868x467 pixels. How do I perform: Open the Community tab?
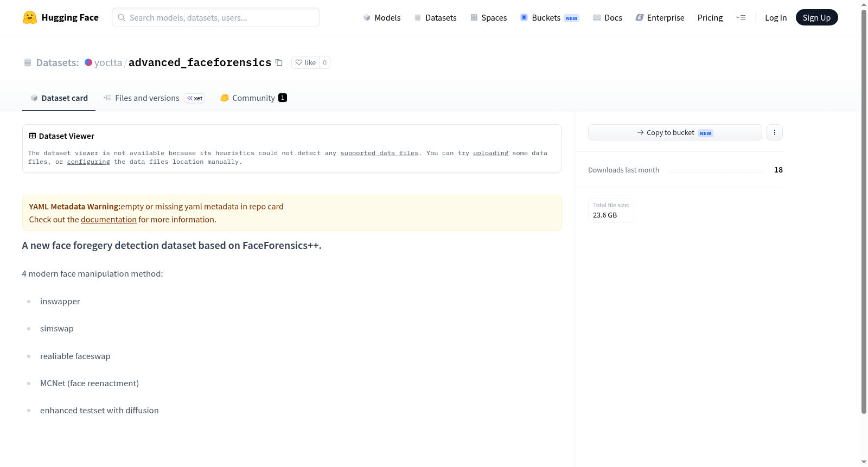pyautogui.click(x=253, y=98)
